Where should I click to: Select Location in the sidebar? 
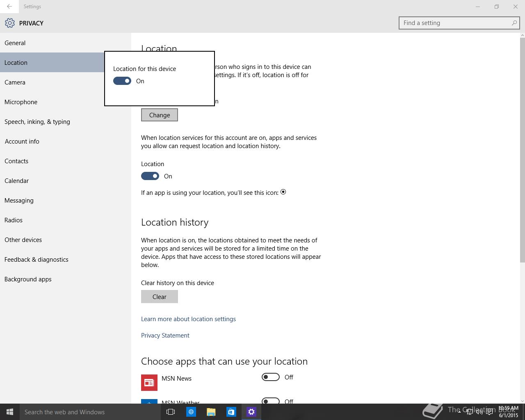point(52,62)
